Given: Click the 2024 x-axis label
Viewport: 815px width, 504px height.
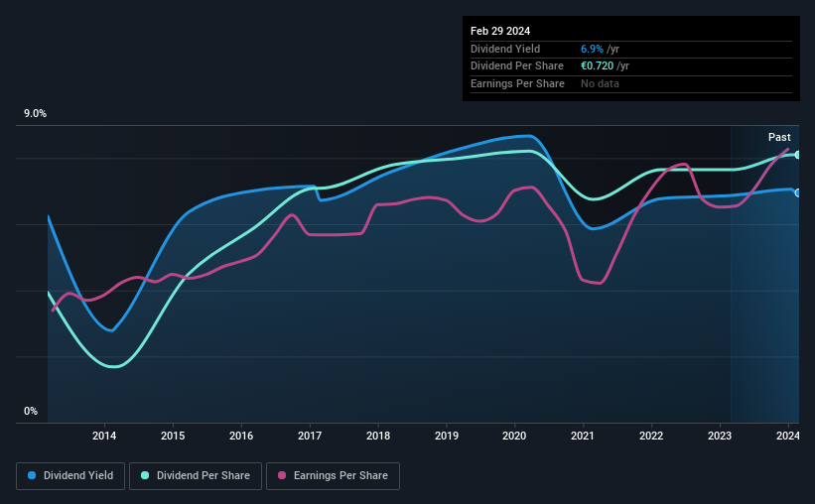Looking at the screenshot, I should pos(787,436).
